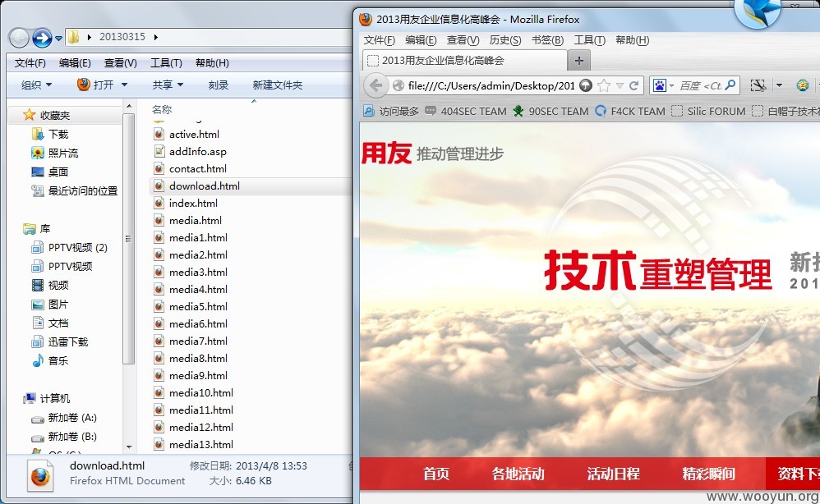Open the PPTV视频 (2) library

click(x=70, y=248)
